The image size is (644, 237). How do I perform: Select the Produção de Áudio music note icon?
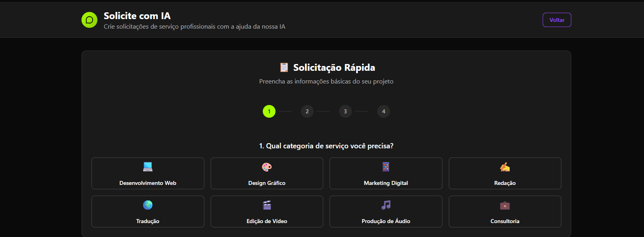(386, 205)
